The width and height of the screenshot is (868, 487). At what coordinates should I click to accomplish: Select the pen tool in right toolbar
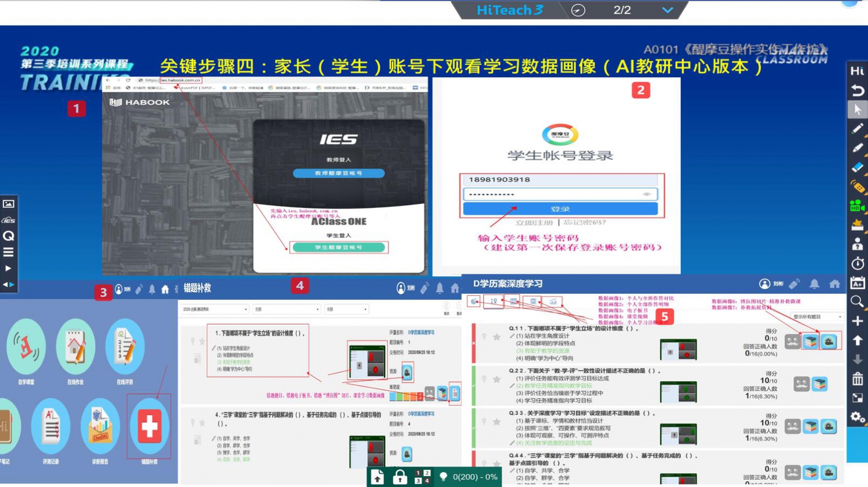coord(857,129)
